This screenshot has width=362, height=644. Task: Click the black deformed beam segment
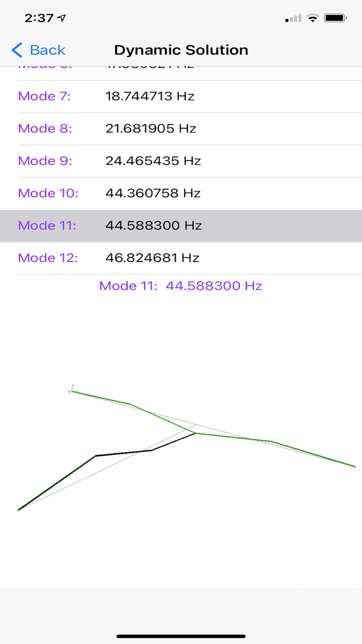123,453
